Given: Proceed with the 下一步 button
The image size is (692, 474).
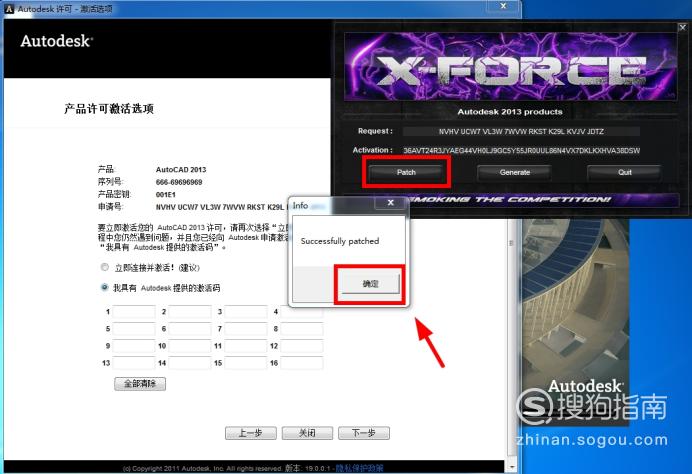Looking at the screenshot, I should (364, 433).
